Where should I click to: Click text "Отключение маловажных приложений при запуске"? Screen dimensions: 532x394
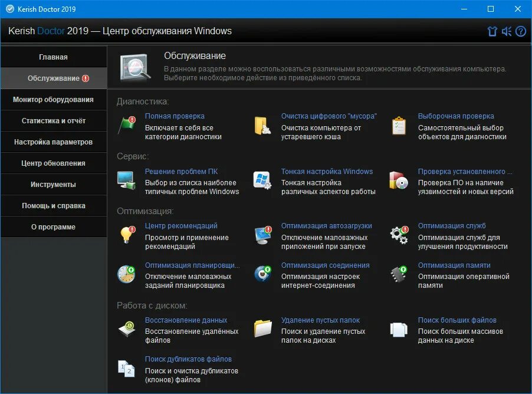pos(324,242)
